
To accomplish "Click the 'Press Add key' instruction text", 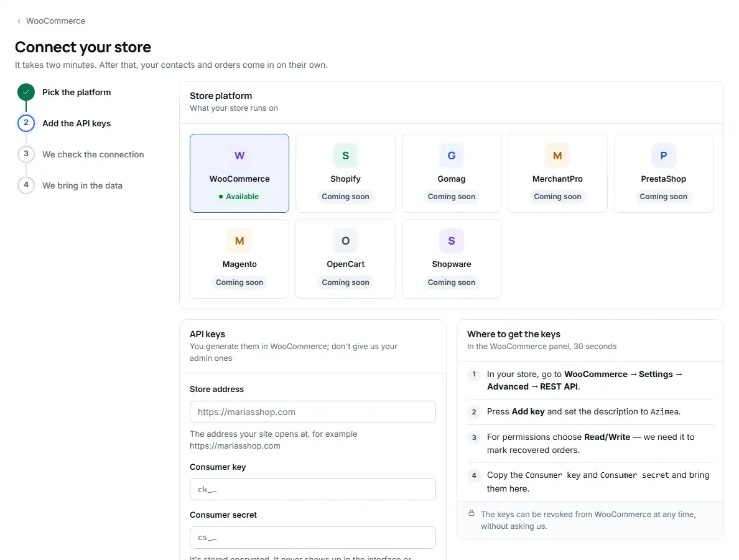I will coord(583,411).
